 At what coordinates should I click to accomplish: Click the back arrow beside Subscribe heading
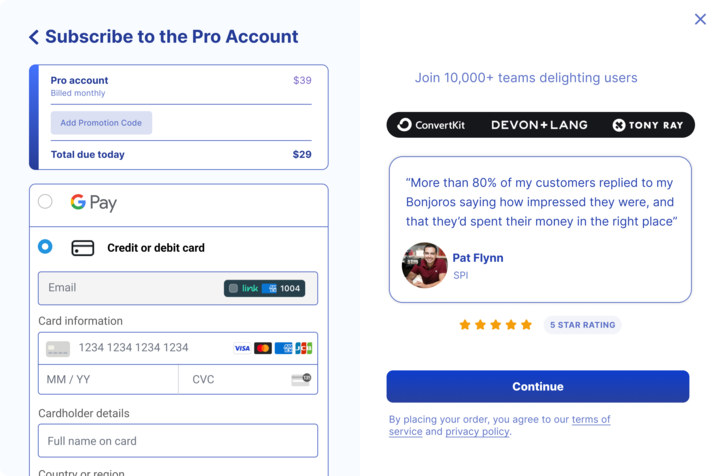tap(34, 37)
